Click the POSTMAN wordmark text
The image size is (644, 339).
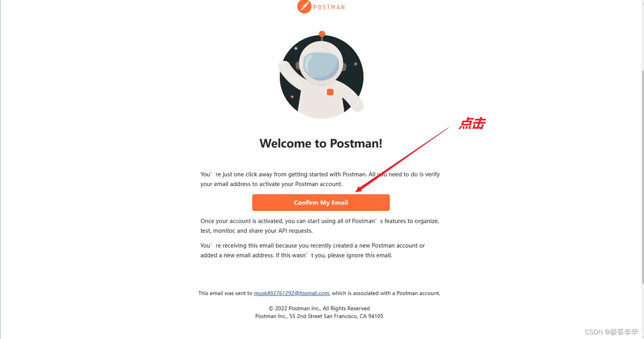329,7
